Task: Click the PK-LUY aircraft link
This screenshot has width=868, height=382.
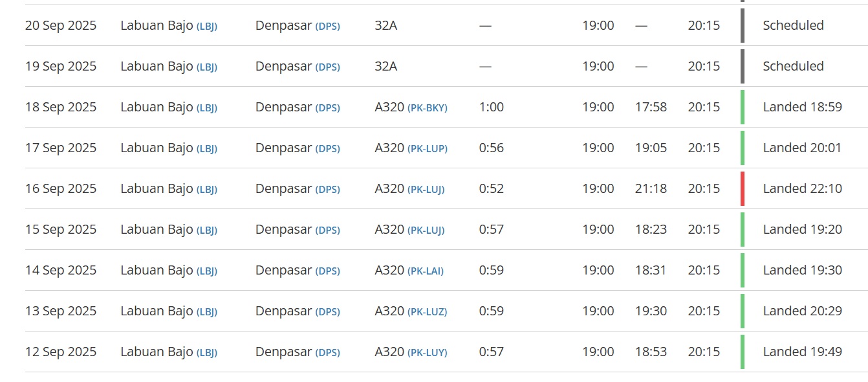Action: tap(427, 353)
